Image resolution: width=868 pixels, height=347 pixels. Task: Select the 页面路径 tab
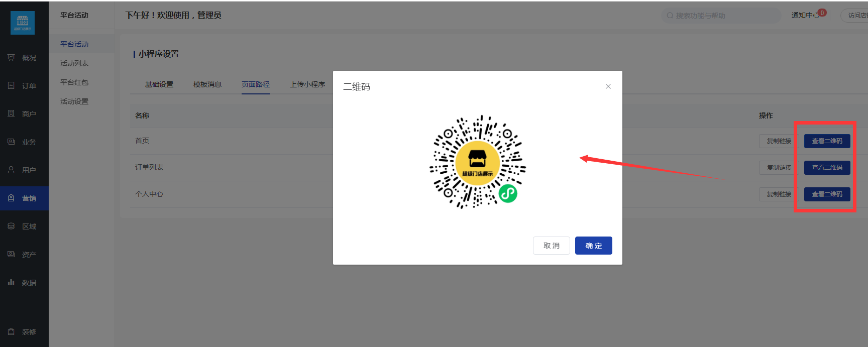tap(256, 84)
